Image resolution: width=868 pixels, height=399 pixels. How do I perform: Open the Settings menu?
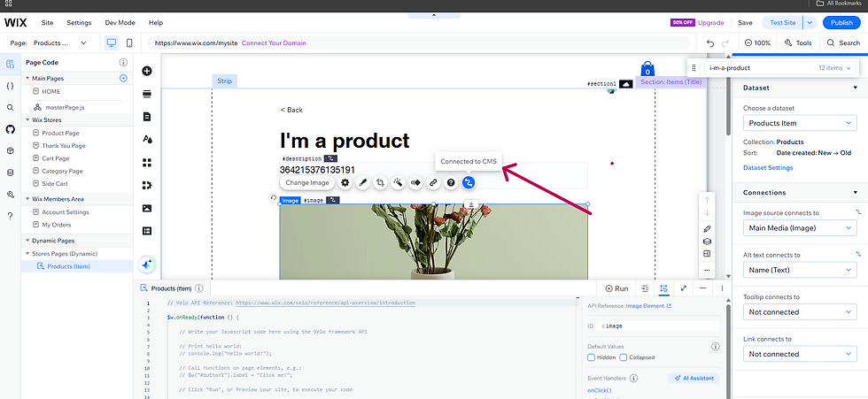click(79, 23)
